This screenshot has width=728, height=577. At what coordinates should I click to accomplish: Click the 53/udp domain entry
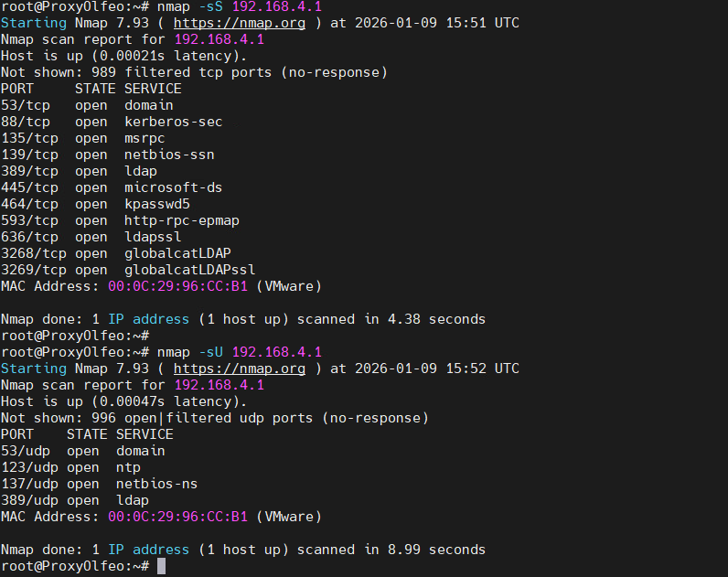(x=82, y=451)
